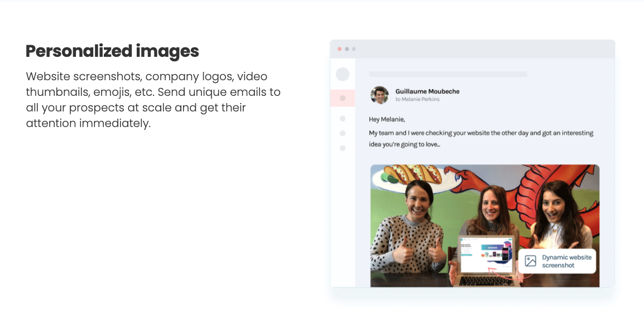The width and height of the screenshot is (644, 331).
Task: Click the laptop screen showing the website screenshot
Action: (487, 255)
